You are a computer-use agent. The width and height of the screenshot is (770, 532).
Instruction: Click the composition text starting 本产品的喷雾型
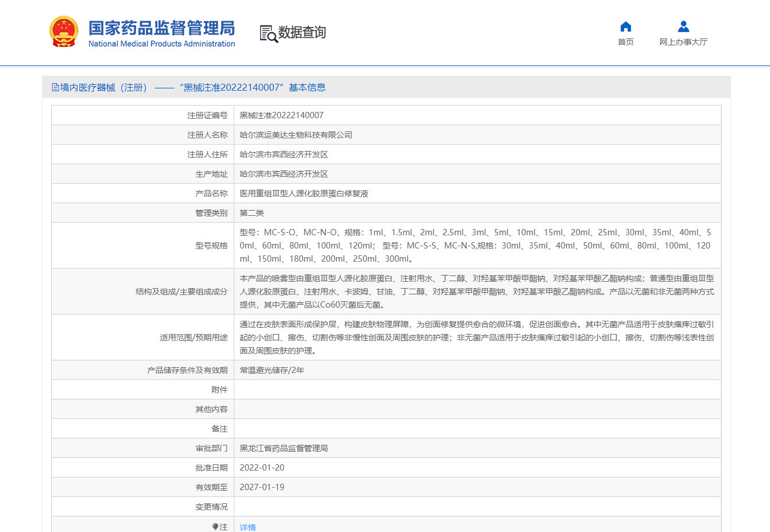click(x=477, y=292)
